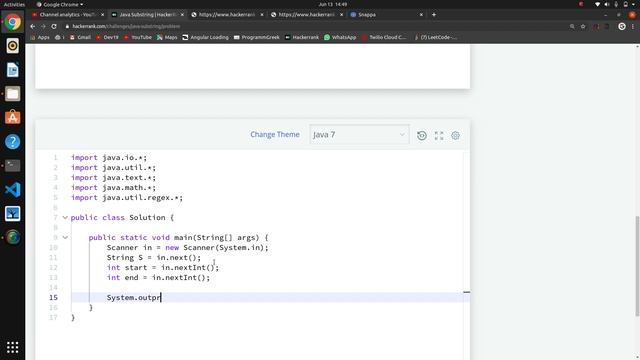The height and width of the screenshot is (360, 640).
Task: Open the Angular Loading bookmark
Action: [x=205, y=37]
